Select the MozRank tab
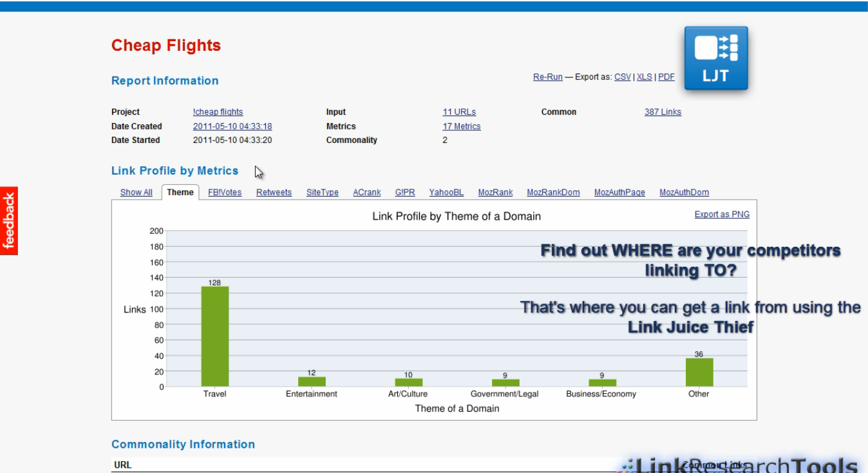The width and height of the screenshot is (868, 473). click(496, 192)
